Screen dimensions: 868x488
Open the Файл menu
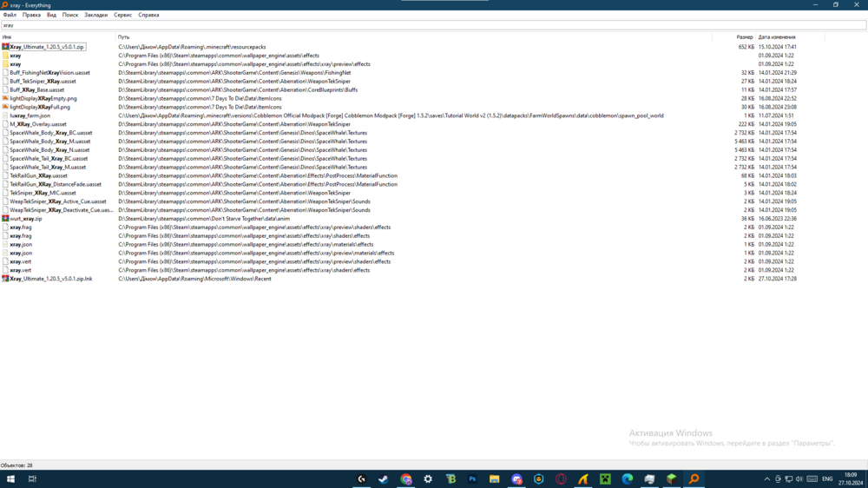coord(10,15)
